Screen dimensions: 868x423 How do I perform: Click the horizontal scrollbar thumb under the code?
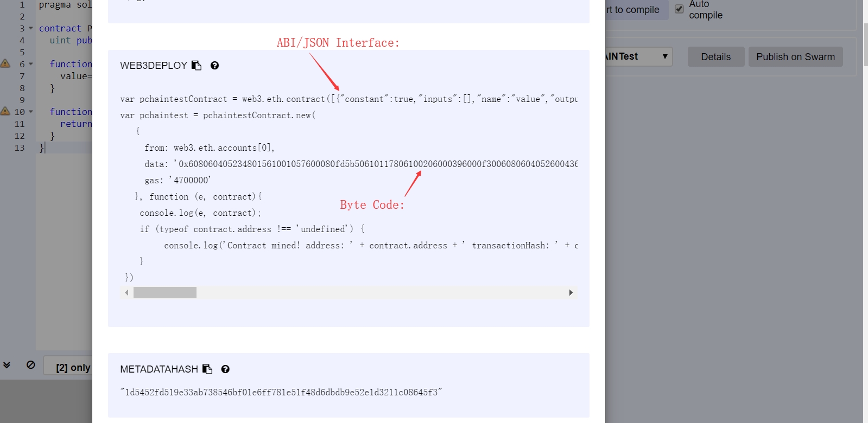coord(165,293)
